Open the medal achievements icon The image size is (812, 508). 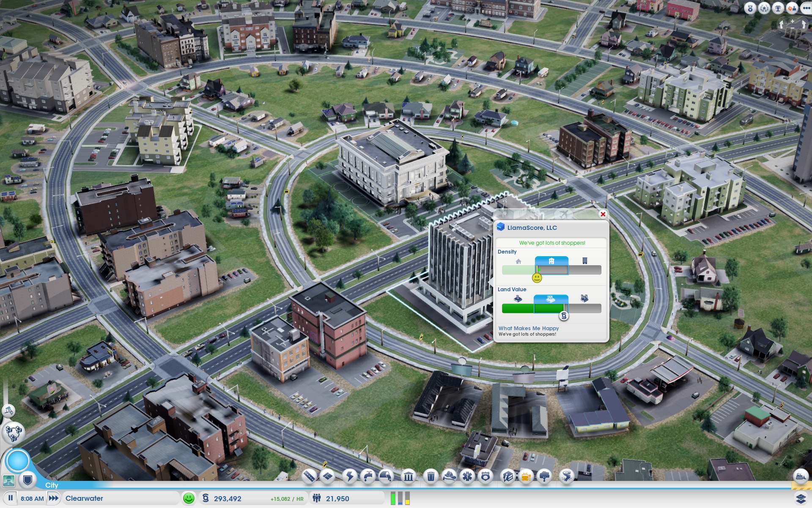(x=750, y=8)
